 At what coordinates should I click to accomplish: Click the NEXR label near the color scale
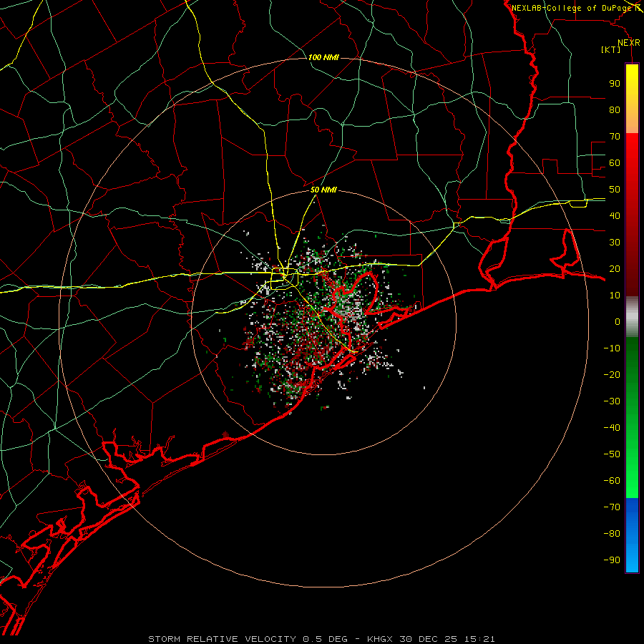629,43
